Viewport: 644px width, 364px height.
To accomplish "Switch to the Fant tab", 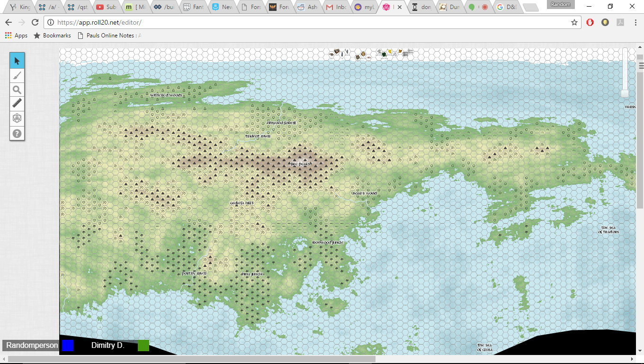I will point(192,7).
